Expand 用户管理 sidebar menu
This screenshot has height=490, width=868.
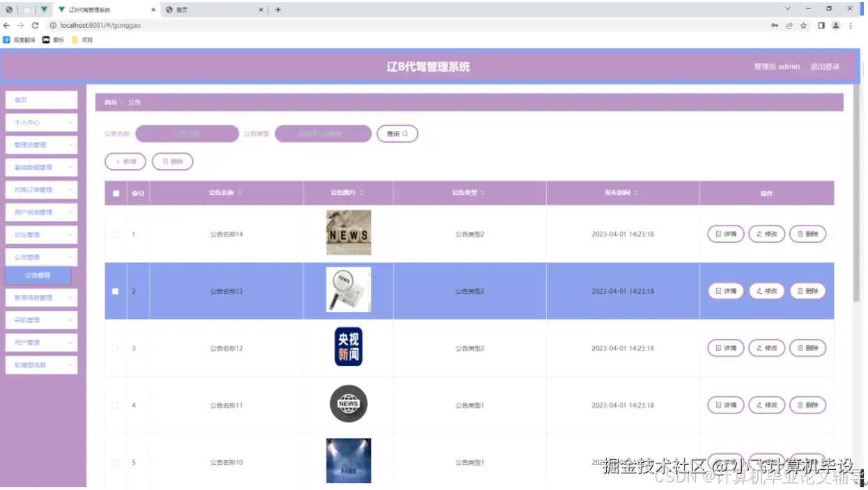(x=41, y=342)
